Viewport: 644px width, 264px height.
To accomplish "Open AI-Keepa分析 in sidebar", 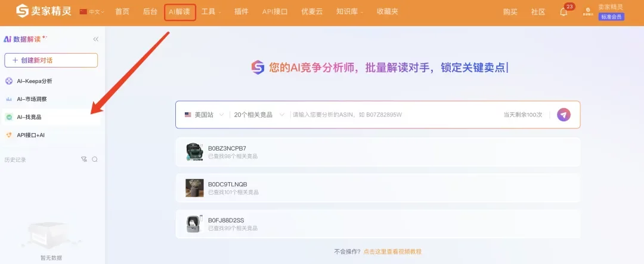I will click(35, 81).
